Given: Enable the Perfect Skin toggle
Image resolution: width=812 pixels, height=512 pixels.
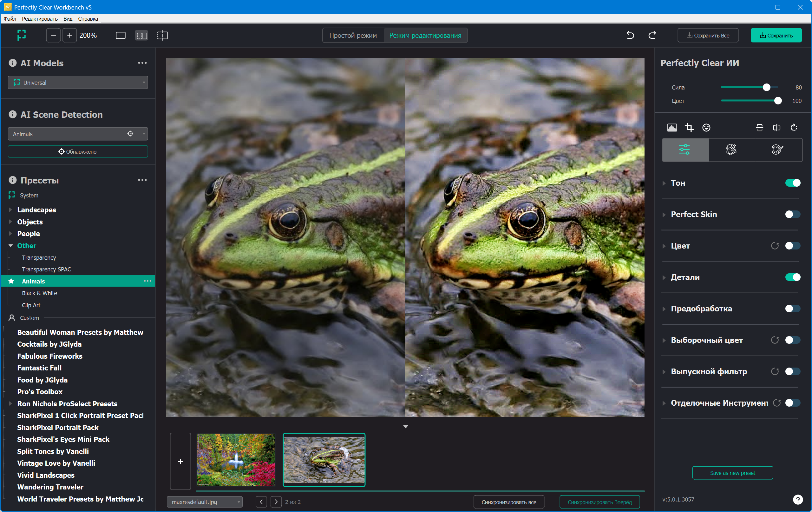Looking at the screenshot, I should click(792, 214).
